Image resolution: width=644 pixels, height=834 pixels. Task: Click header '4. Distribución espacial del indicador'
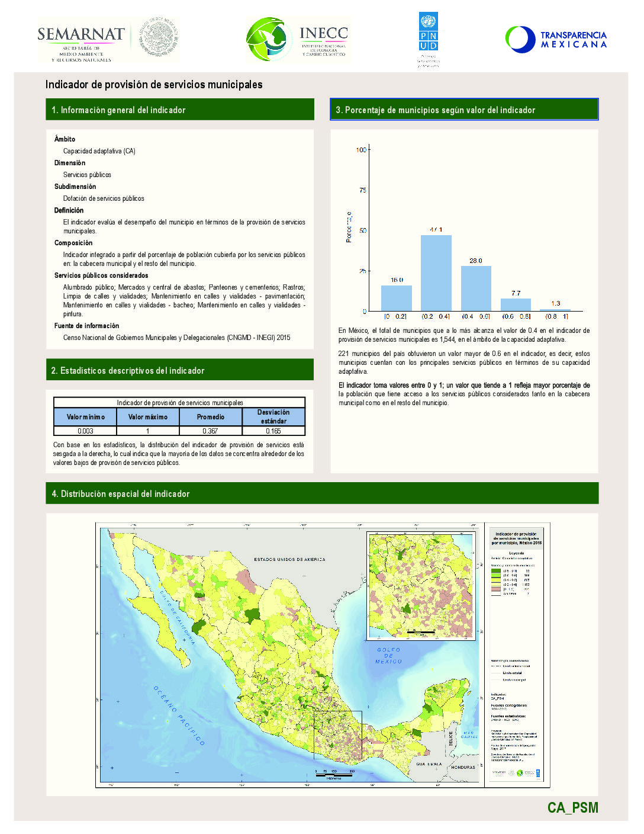322,493
